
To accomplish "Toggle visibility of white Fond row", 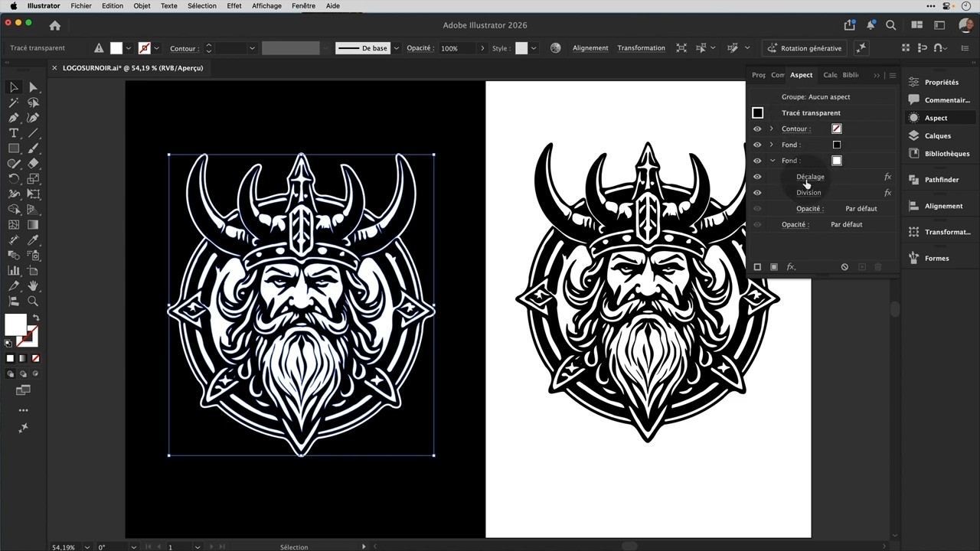I will [757, 161].
